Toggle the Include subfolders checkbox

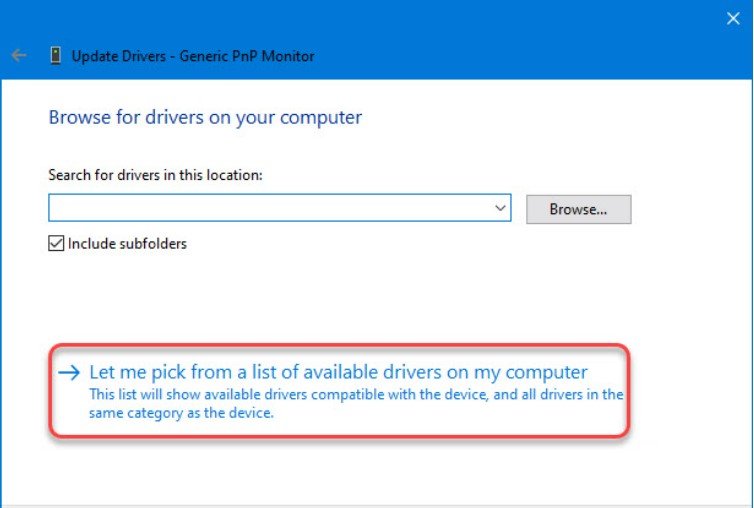[x=57, y=243]
